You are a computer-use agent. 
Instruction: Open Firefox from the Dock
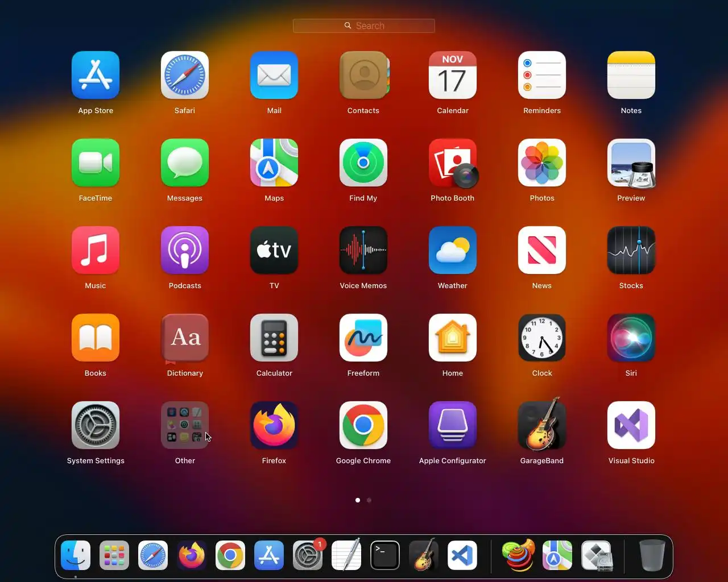click(x=192, y=555)
